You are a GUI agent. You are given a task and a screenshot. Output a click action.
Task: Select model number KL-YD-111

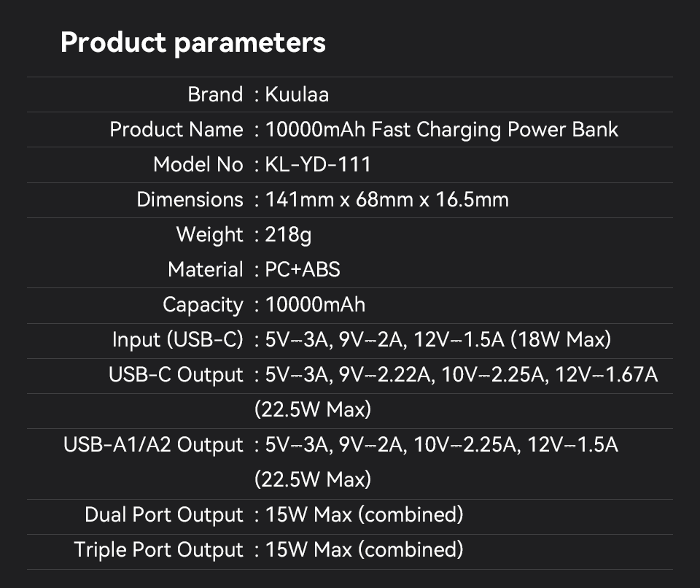pyautogui.click(x=319, y=164)
